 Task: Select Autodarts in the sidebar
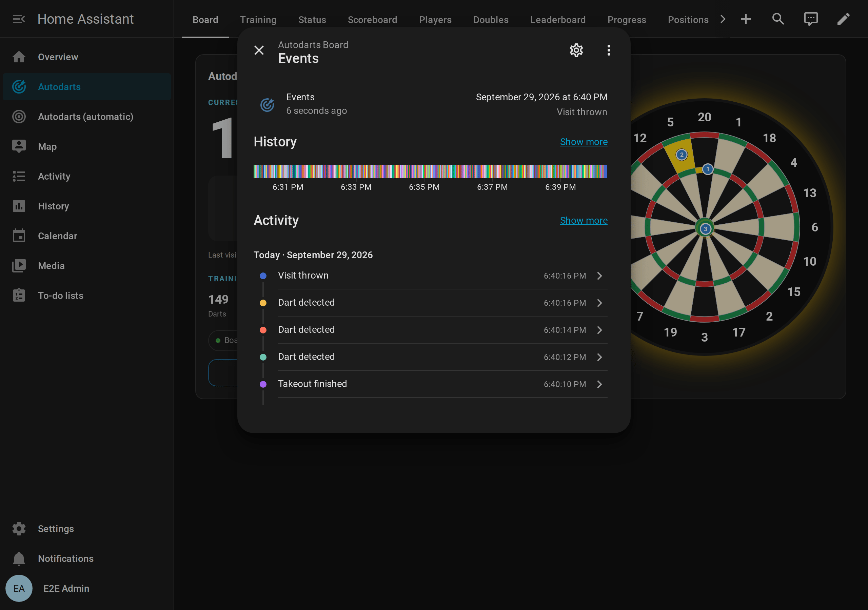pyautogui.click(x=86, y=87)
